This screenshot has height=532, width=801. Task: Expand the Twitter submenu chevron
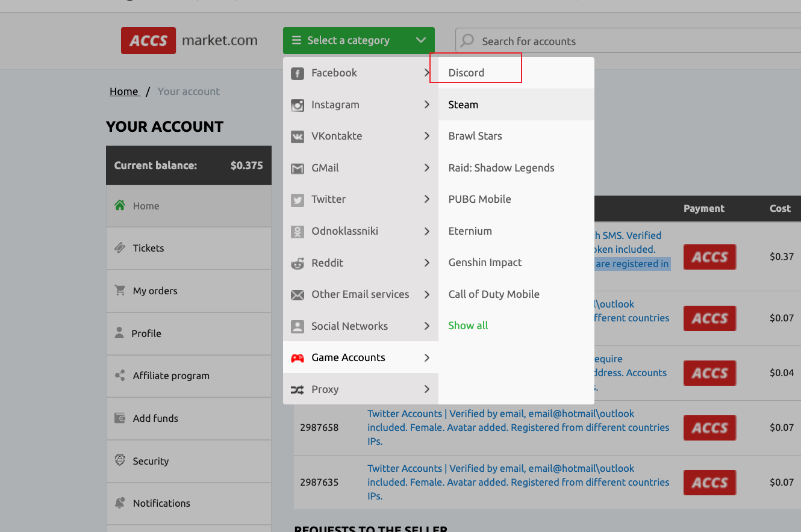[x=426, y=199]
